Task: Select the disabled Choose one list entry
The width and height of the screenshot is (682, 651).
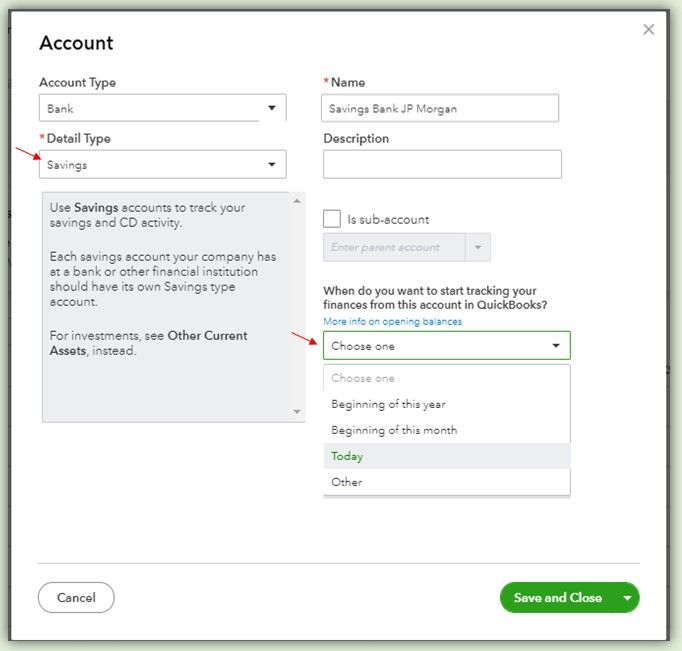Action: tap(363, 378)
